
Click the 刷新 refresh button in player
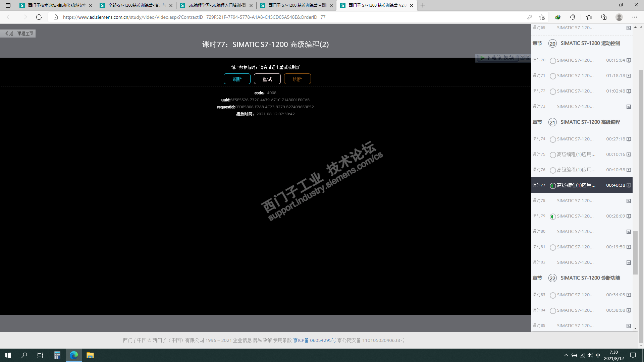237,79
